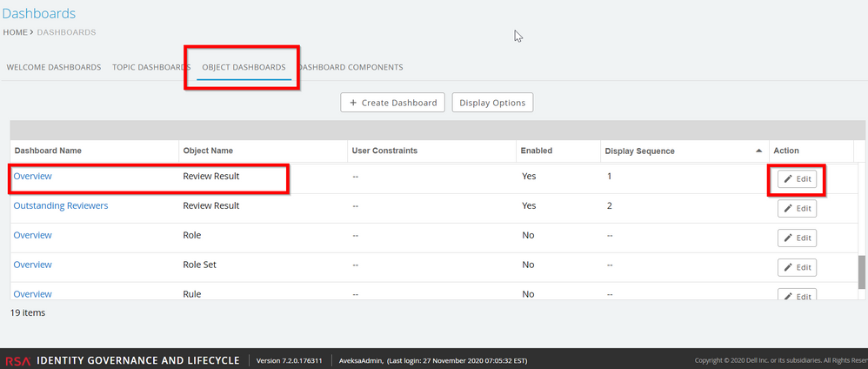868x369 pixels.
Task: Click Edit for the Rule dashboard
Action: click(x=797, y=296)
